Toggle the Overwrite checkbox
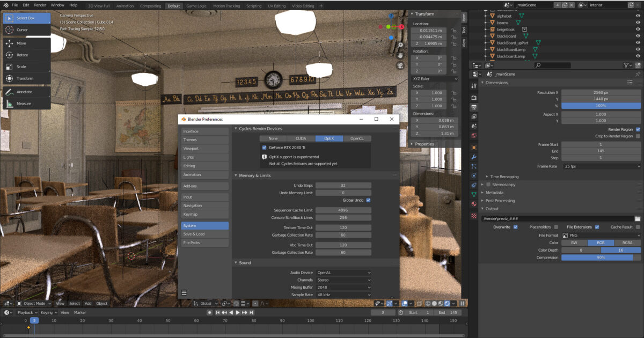This screenshot has height=338, width=644. pyautogui.click(x=515, y=227)
